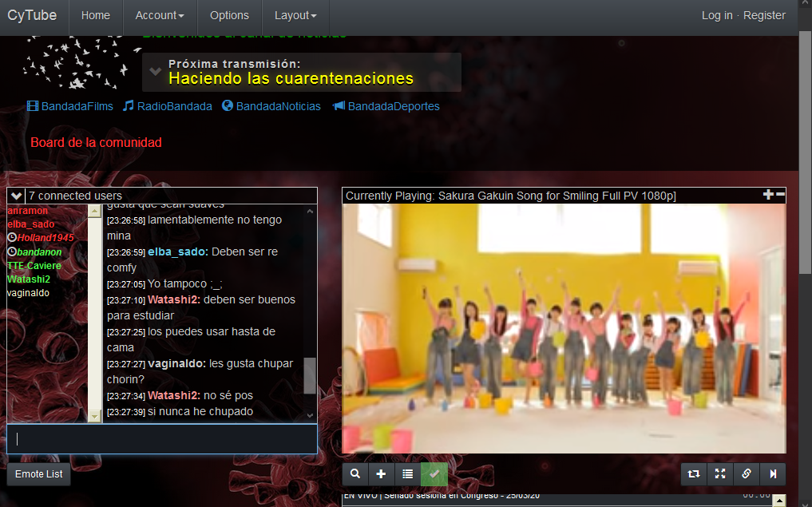Reload the video player with the retweet icon
812x507 pixels.
tap(694, 473)
